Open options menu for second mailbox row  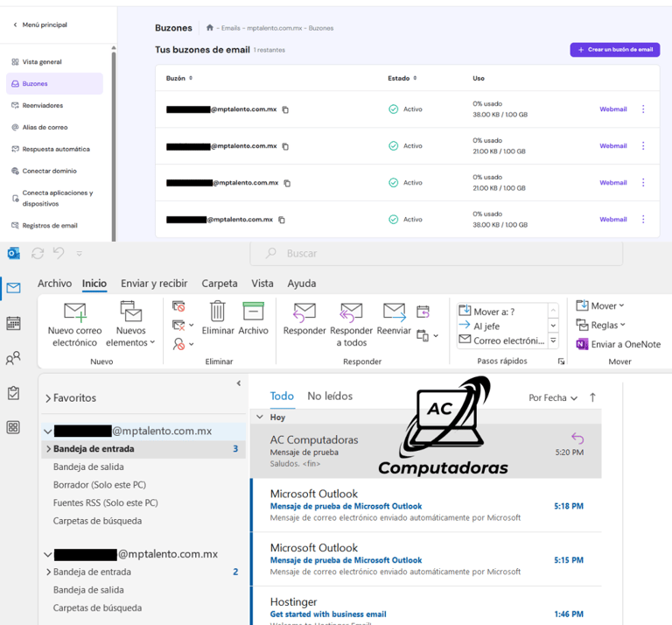[x=643, y=146]
